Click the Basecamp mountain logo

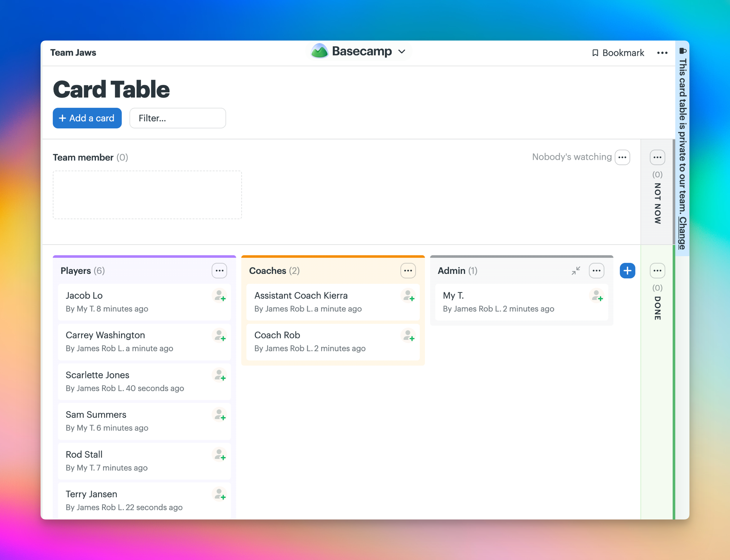(x=319, y=51)
